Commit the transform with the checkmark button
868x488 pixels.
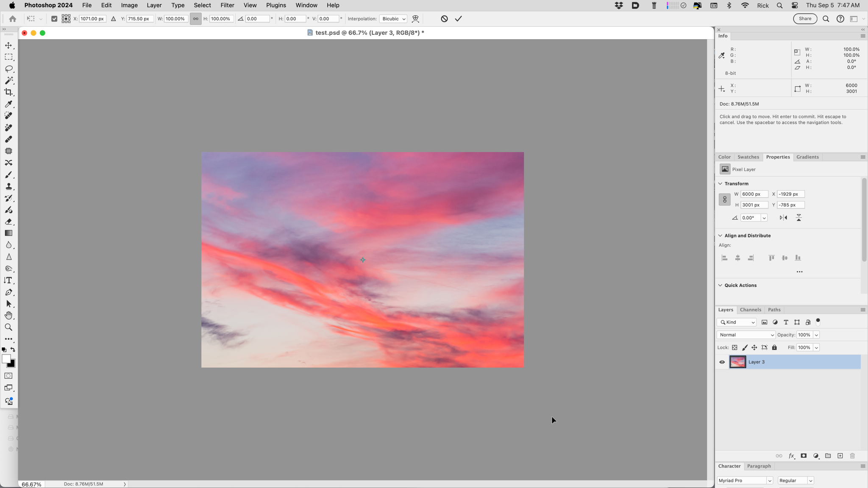click(x=458, y=19)
